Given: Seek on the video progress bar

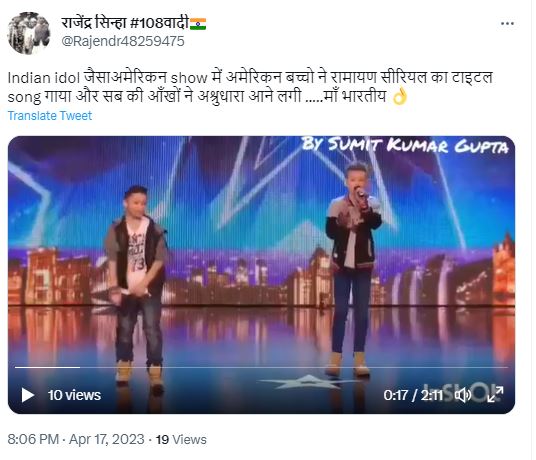Looking at the screenshot, I should pos(262,367).
